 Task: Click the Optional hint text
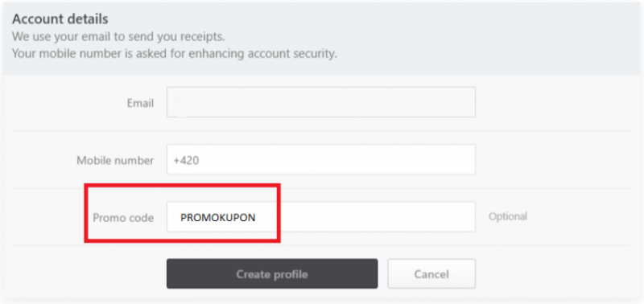[508, 216]
